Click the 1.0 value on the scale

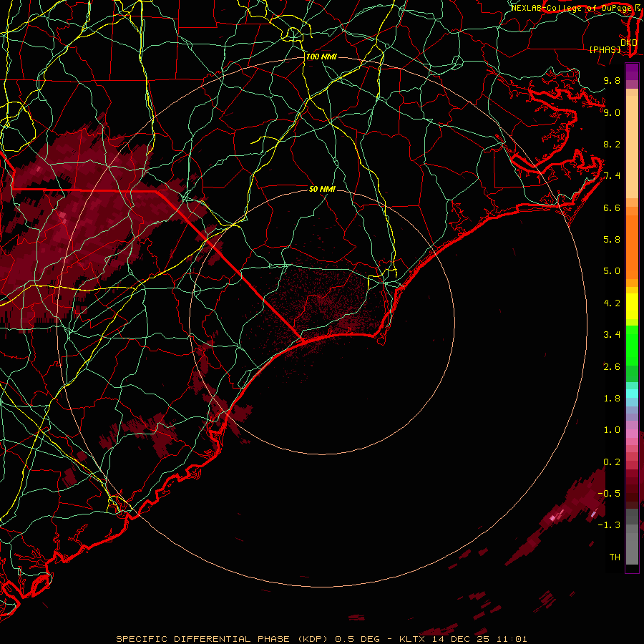tap(612, 430)
